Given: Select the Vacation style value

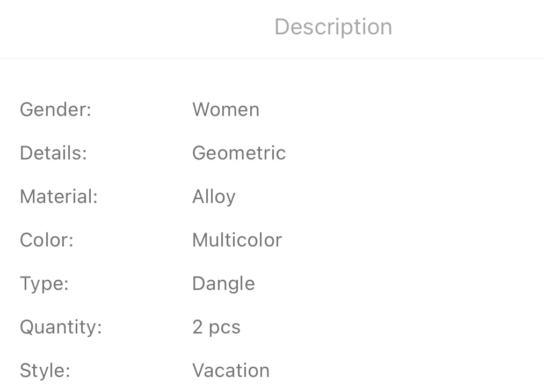Looking at the screenshot, I should click(x=231, y=371).
